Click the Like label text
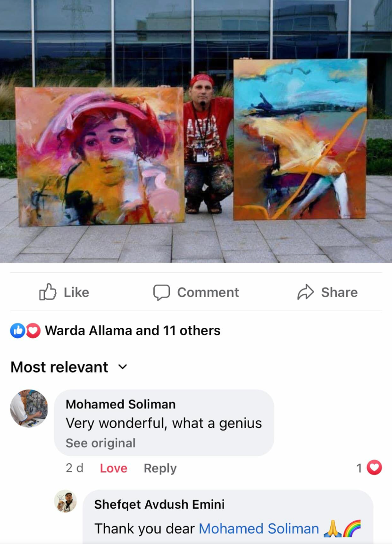Viewport: 392px width, 545px height. [76, 292]
